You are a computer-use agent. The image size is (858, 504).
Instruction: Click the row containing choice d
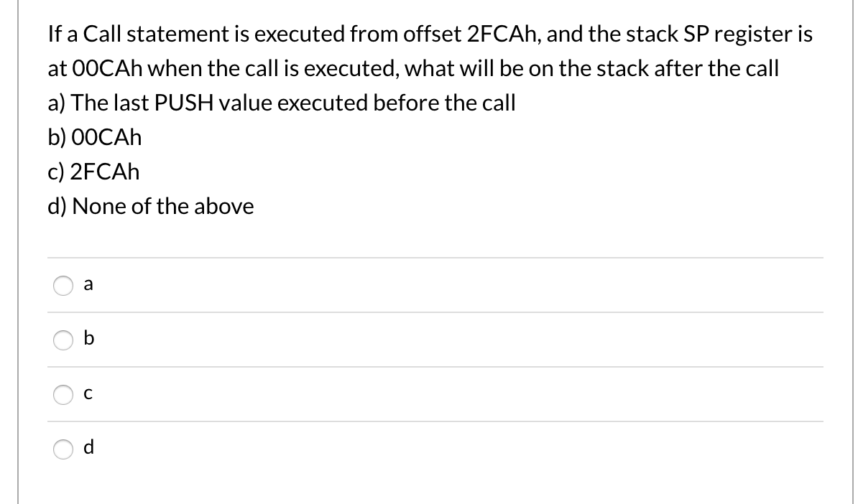click(x=431, y=449)
